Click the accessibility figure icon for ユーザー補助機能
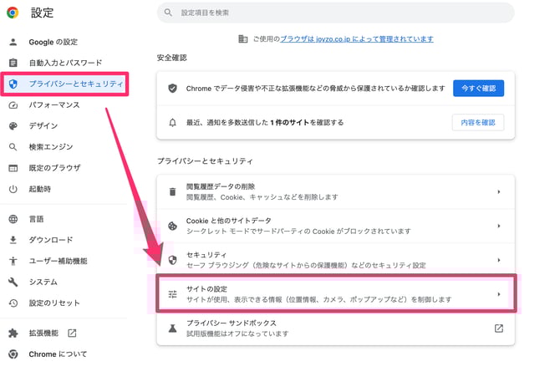The height and width of the screenshot is (392, 560). pos(13,261)
